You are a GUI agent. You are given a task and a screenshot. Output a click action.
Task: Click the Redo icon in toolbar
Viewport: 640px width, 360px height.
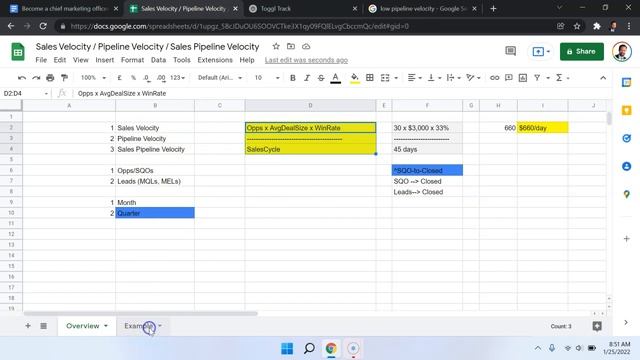tap(36, 78)
